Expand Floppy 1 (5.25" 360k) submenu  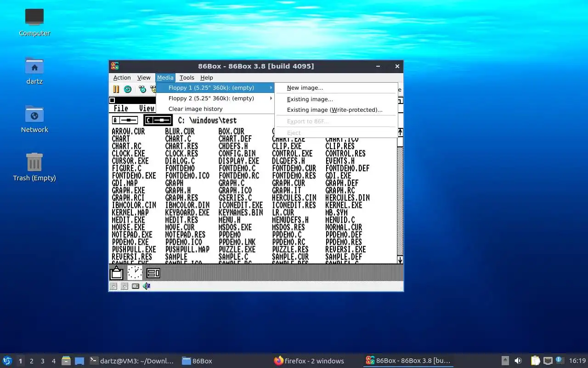tap(215, 87)
